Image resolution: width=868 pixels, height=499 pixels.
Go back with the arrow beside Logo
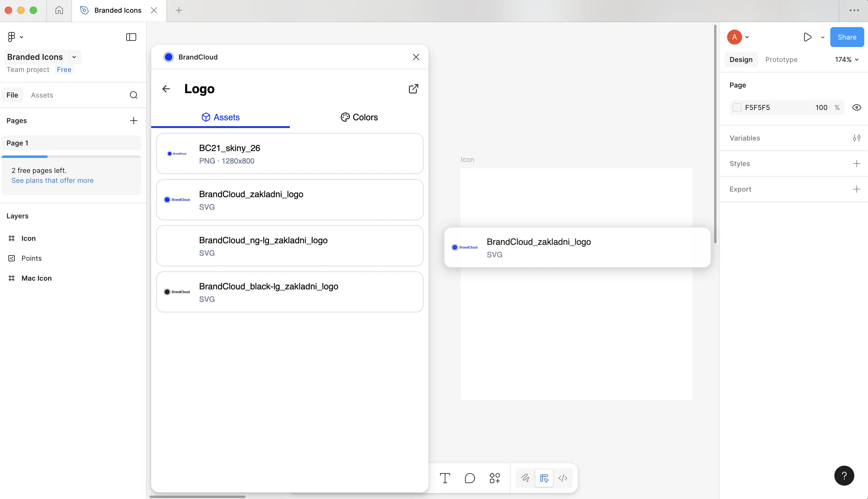coord(166,89)
